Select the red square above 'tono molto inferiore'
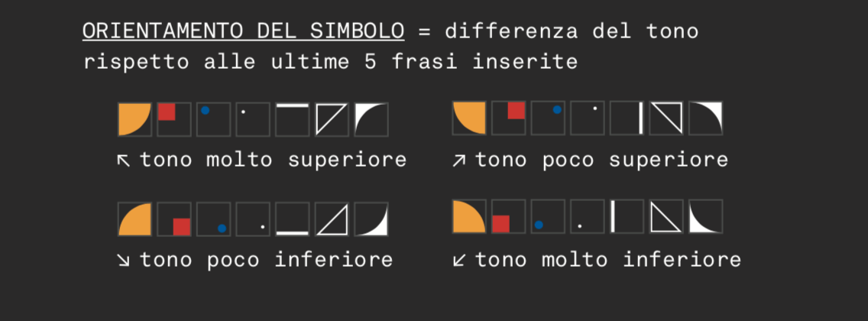 (x=500, y=224)
